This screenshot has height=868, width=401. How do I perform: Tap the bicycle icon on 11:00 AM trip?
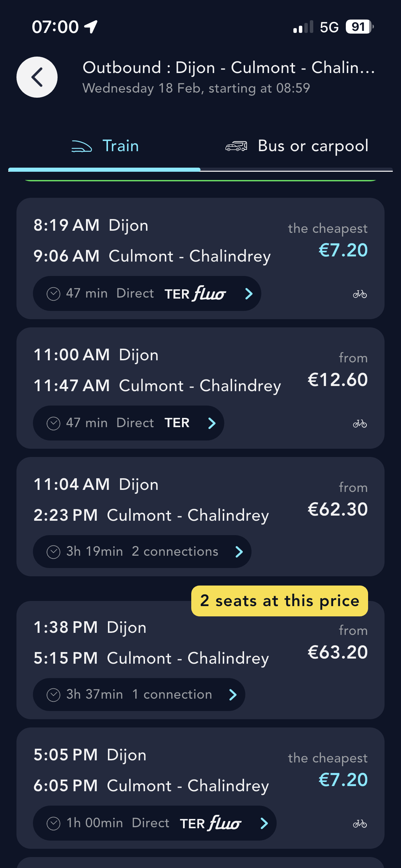click(360, 424)
